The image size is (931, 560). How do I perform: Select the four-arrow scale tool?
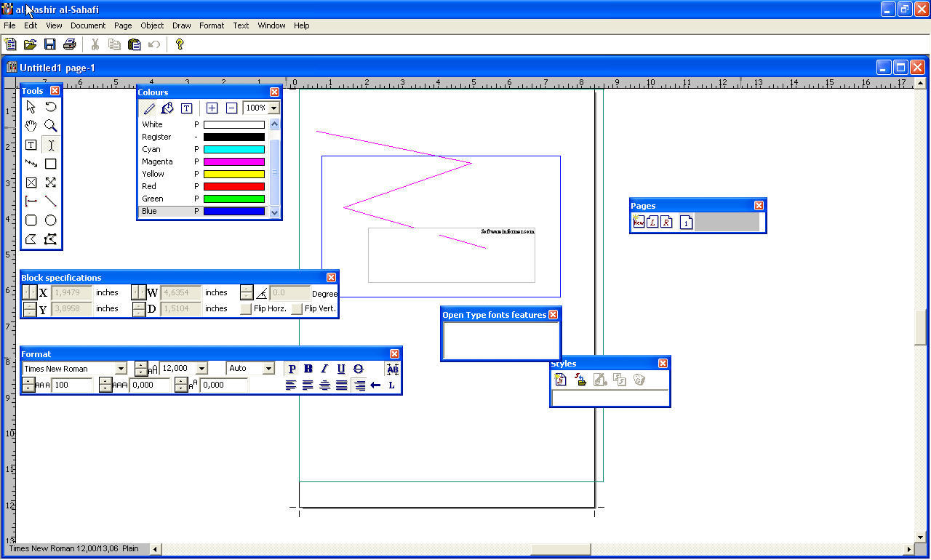pos(51,183)
